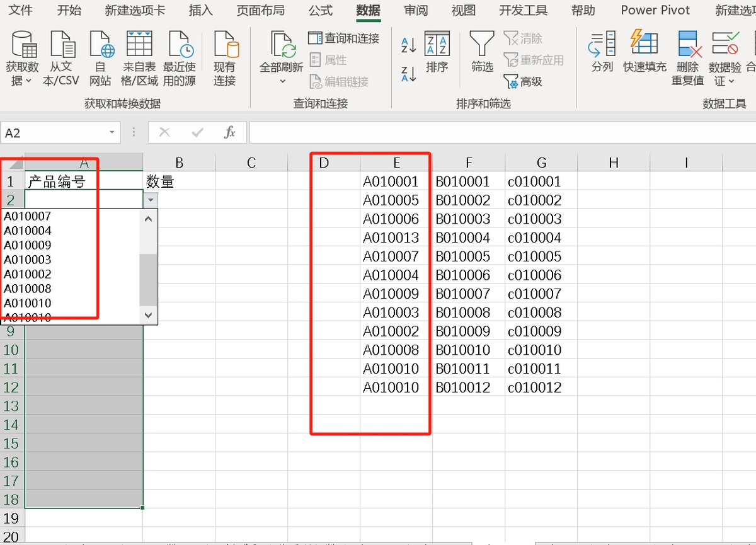Switch to the 开始 tab
Screen dimensions: 756x545
click(69, 10)
